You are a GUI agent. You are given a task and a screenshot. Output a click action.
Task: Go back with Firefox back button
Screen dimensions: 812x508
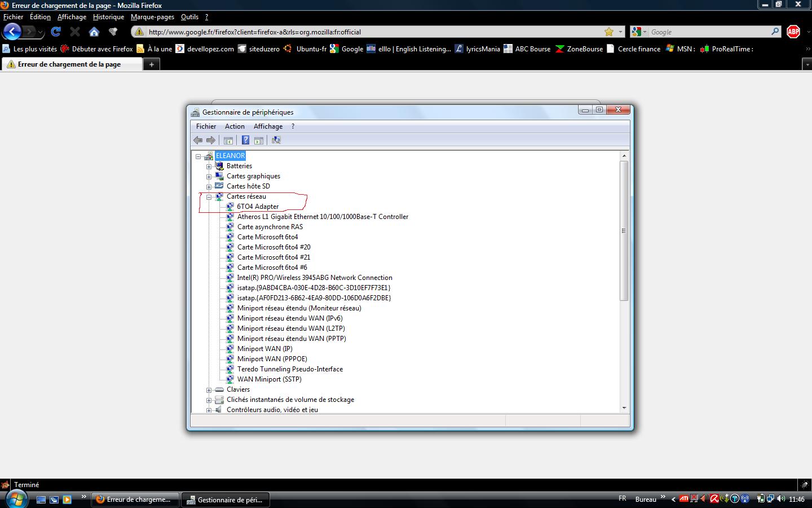12,32
